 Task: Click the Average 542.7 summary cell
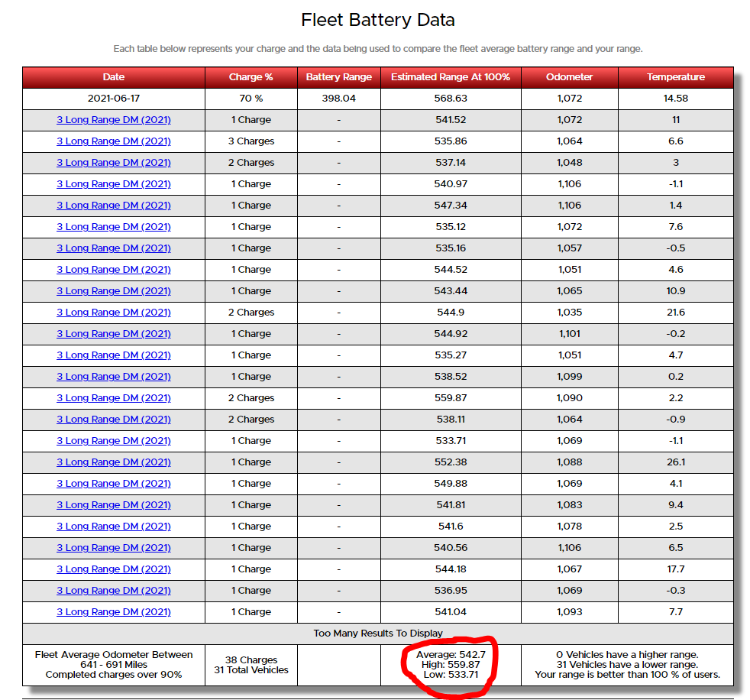[x=451, y=665]
